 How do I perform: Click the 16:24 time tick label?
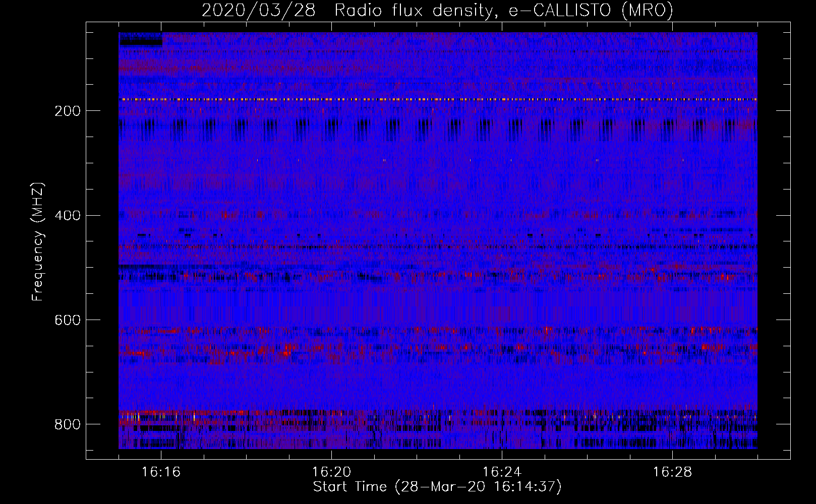[502, 472]
